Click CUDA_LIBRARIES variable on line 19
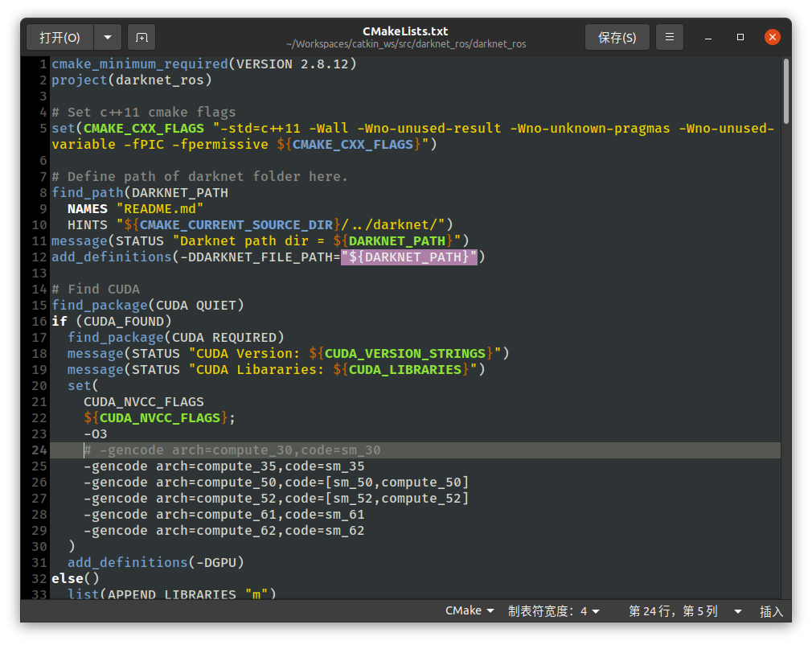Screen dimensions: 812x645 (405, 369)
